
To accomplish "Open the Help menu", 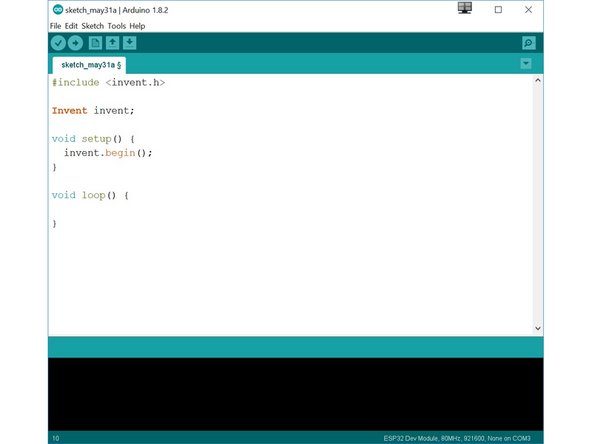I will point(137,26).
